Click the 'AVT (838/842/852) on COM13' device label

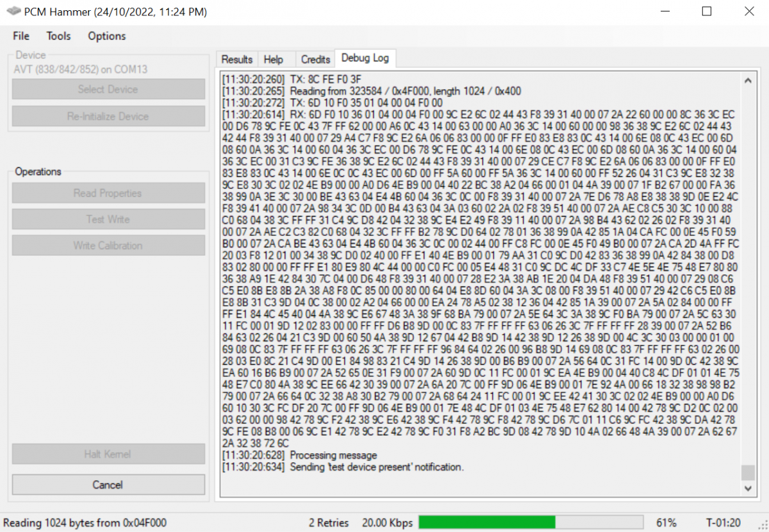tap(81, 69)
